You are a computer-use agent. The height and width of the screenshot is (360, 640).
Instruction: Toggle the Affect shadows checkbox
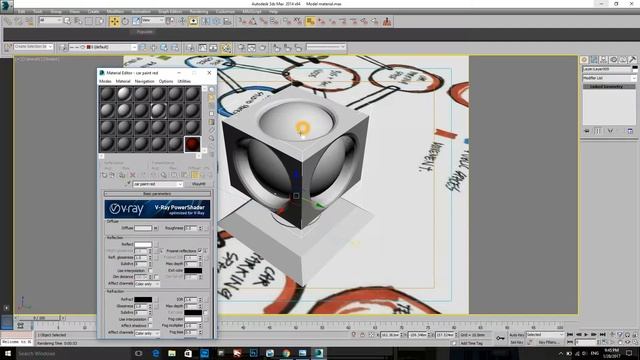150,326
